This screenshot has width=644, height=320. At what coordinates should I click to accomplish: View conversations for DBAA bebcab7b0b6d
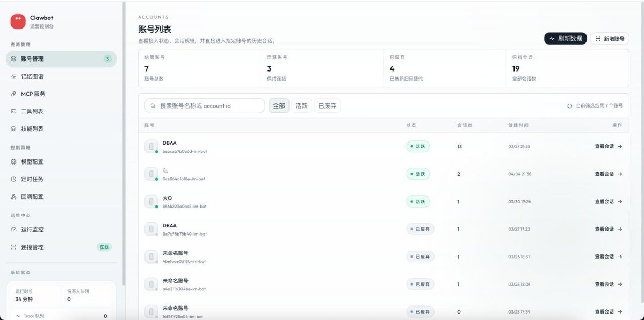click(608, 146)
